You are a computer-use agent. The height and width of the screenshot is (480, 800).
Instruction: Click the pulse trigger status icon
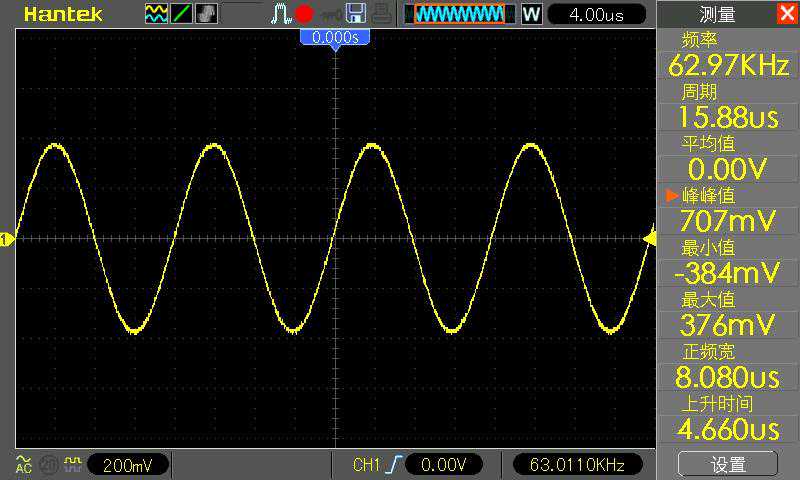coord(280,14)
